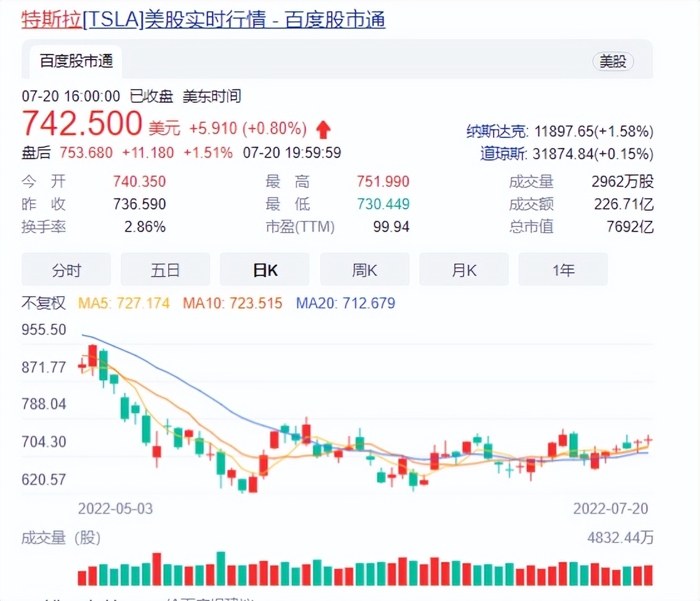Click the 不复权 adjustment label
Screen dimensions: 700x601
(x=43, y=303)
